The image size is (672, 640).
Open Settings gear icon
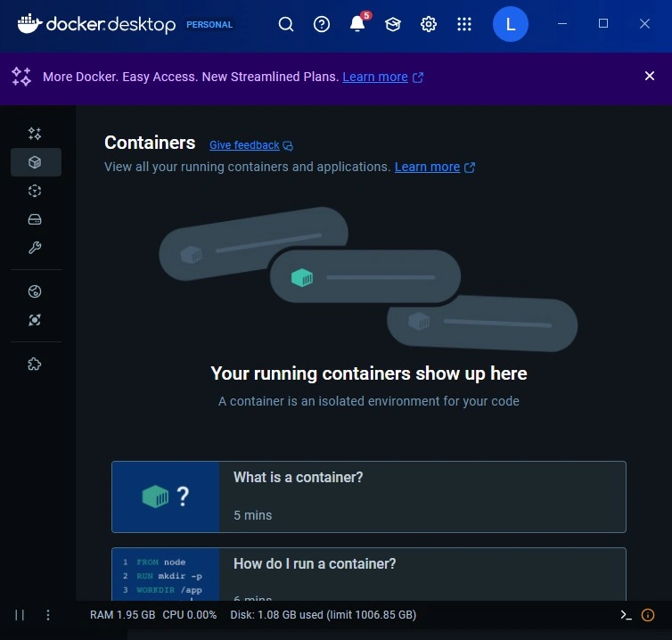tap(429, 24)
